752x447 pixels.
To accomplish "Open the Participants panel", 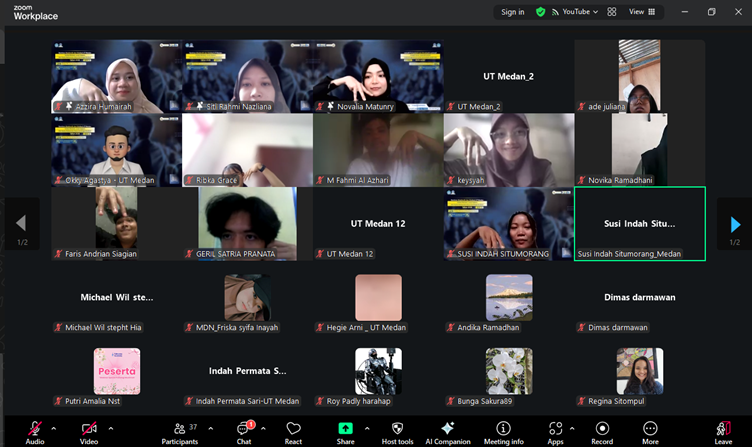I will coord(180,433).
